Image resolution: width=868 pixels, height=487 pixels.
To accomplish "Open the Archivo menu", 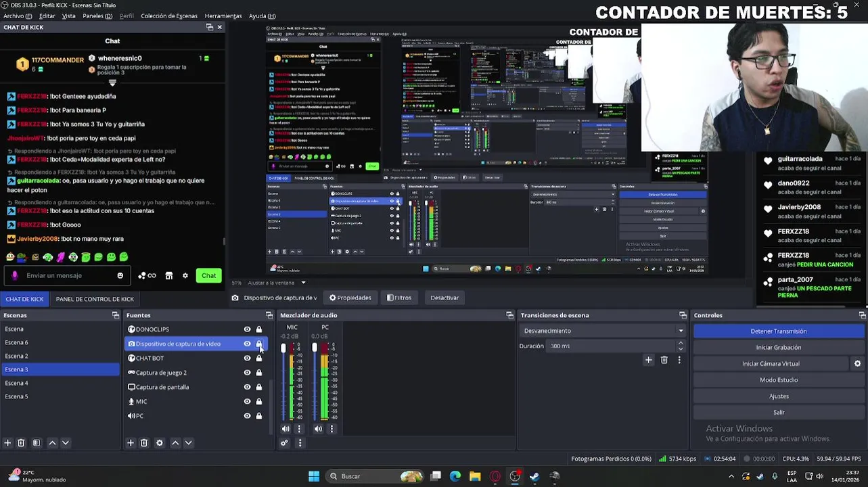I will pyautogui.click(x=18, y=16).
